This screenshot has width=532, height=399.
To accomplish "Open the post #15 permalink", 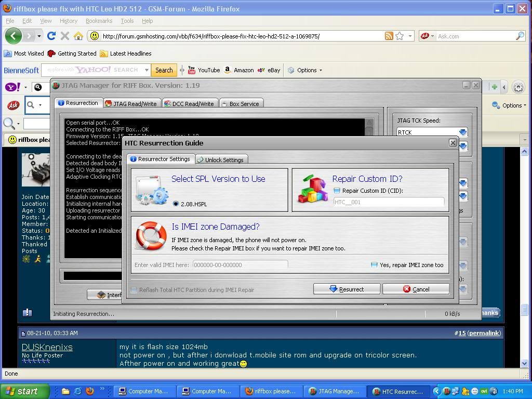I will coord(484,333).
